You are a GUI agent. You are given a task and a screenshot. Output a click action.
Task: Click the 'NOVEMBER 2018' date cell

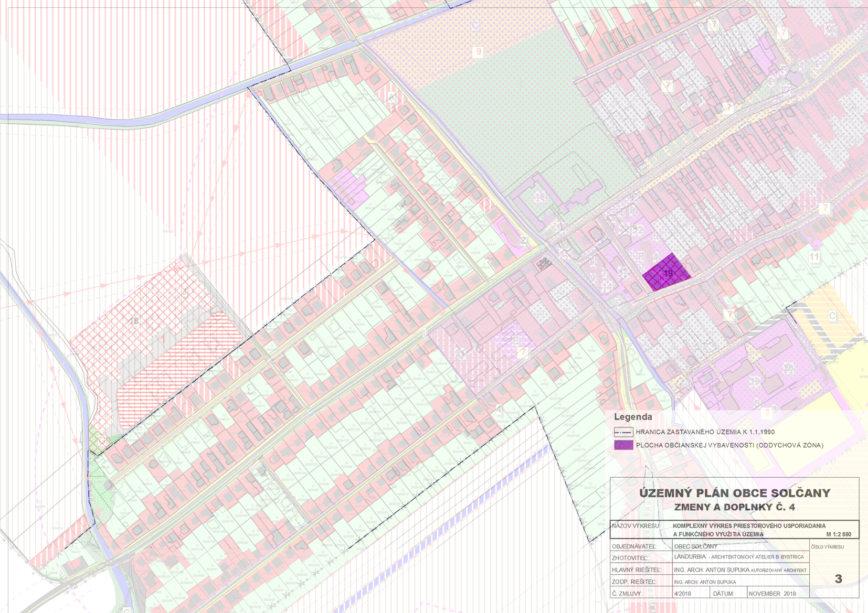coord(772,594)
